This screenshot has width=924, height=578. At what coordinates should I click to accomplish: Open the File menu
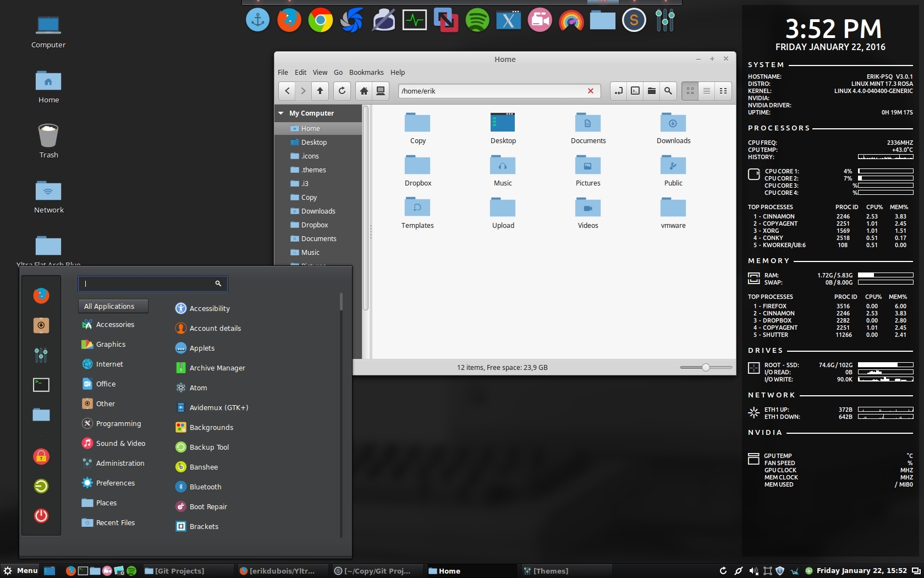point(283,72)
